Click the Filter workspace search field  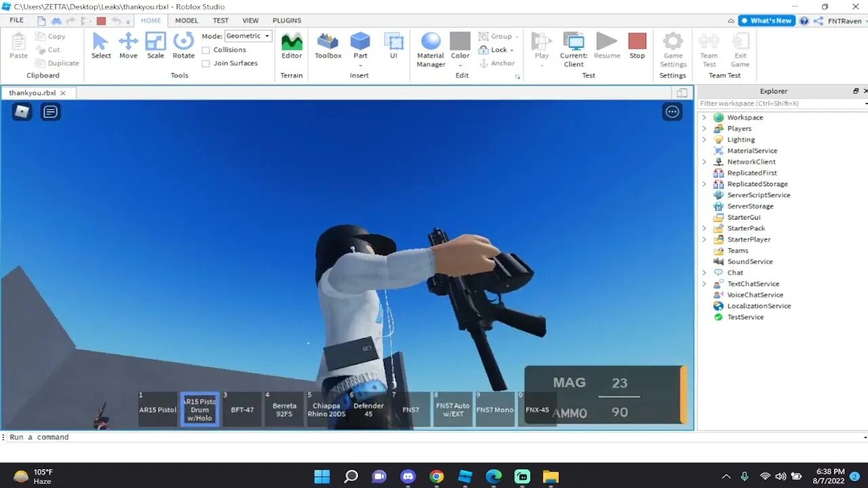click(x=780, y=103)
